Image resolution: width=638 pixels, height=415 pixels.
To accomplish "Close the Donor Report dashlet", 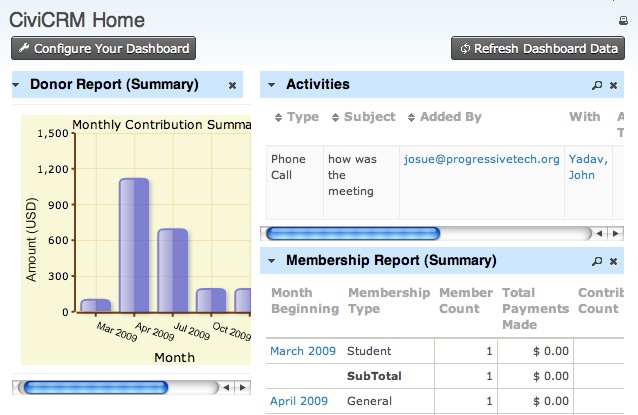I will click(x=233, y=86).
